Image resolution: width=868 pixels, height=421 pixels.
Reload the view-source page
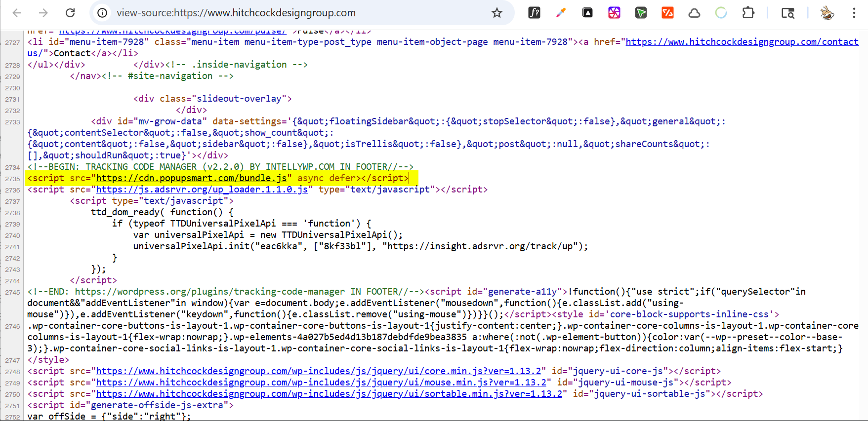click(70, 13)
